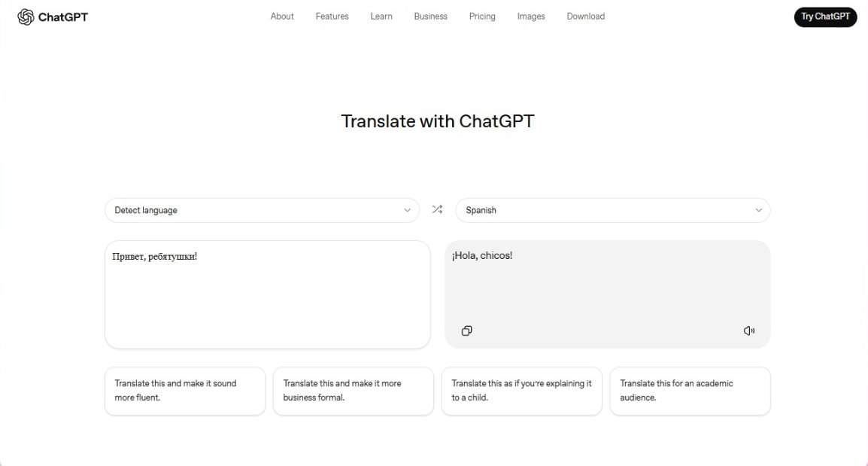Select the explaining it to a child prompt
The height and width of the screenshot is (466, 868).
521,391
